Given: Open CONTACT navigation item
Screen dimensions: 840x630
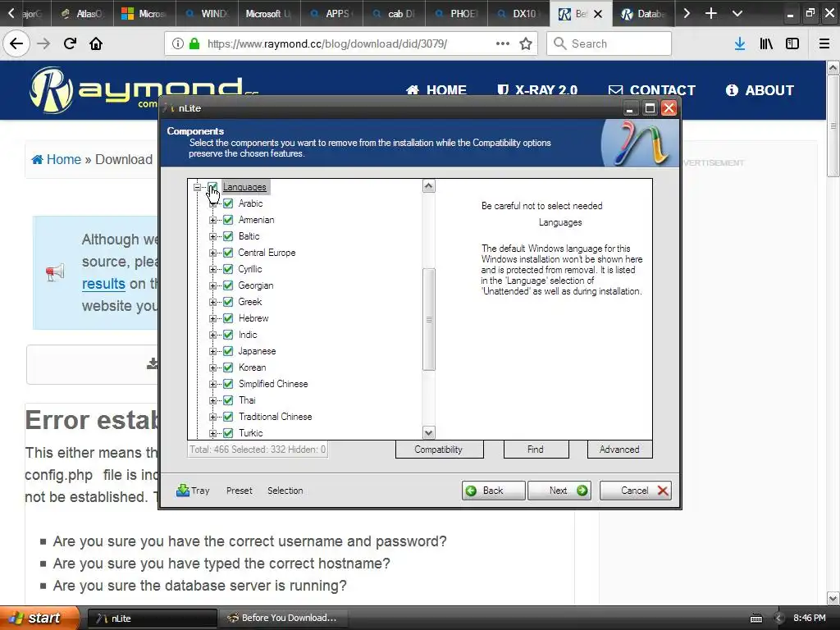Looking at the screenshot, I should pyautogui.click(x=652, y=90).
